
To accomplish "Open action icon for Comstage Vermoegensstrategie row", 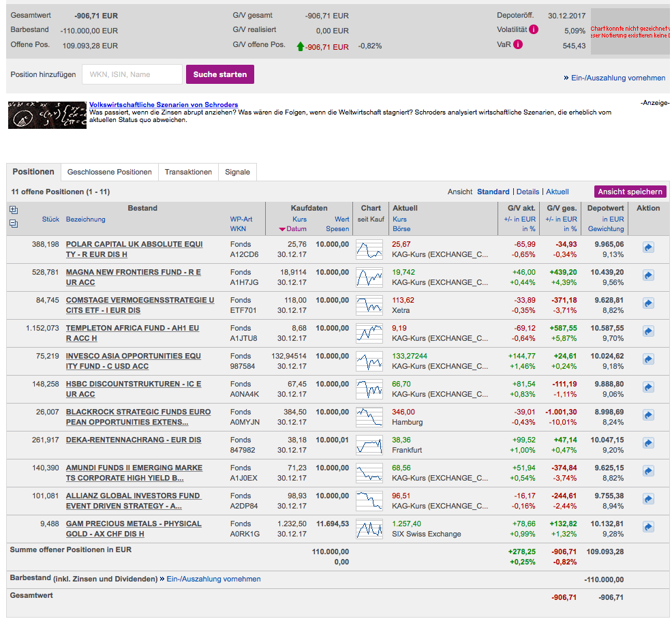I will 648,303.
